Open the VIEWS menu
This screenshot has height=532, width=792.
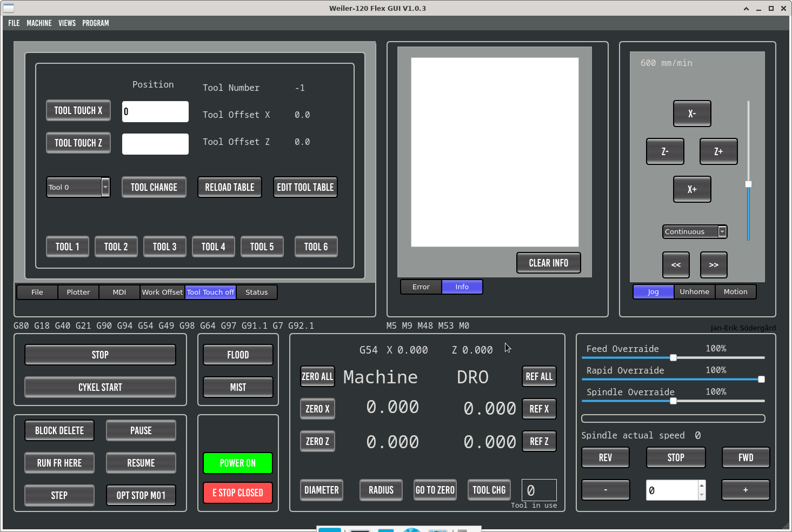(67, 23)
